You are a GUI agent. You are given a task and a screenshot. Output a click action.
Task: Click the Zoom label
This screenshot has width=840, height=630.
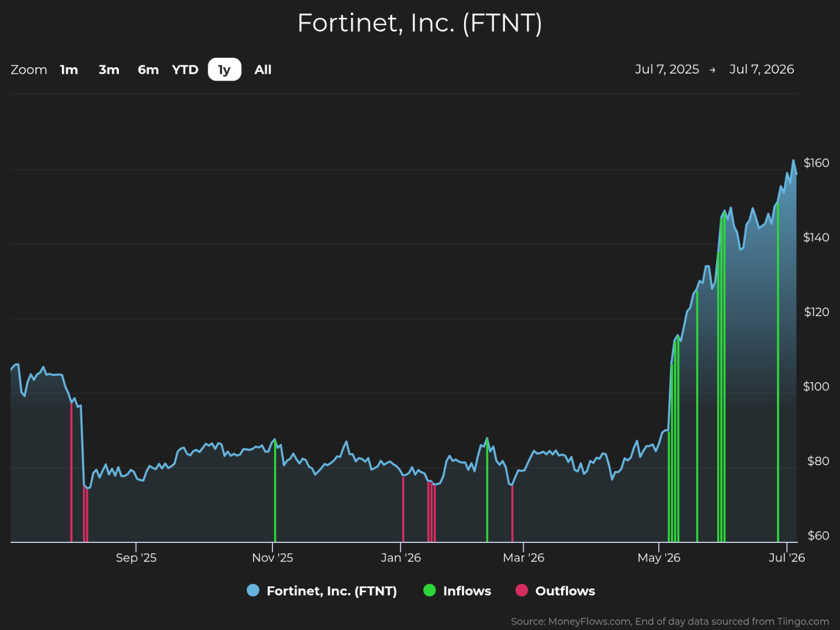[29, 70]
